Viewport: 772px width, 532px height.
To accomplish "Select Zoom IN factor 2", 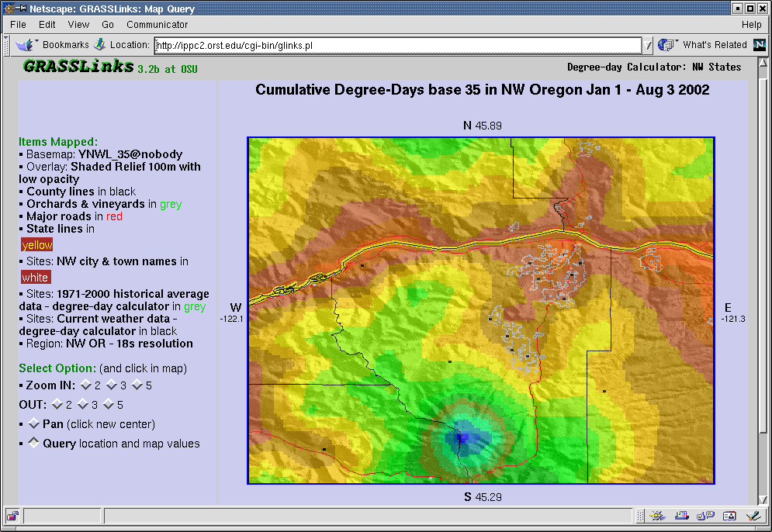I will (x=85, y=385).
